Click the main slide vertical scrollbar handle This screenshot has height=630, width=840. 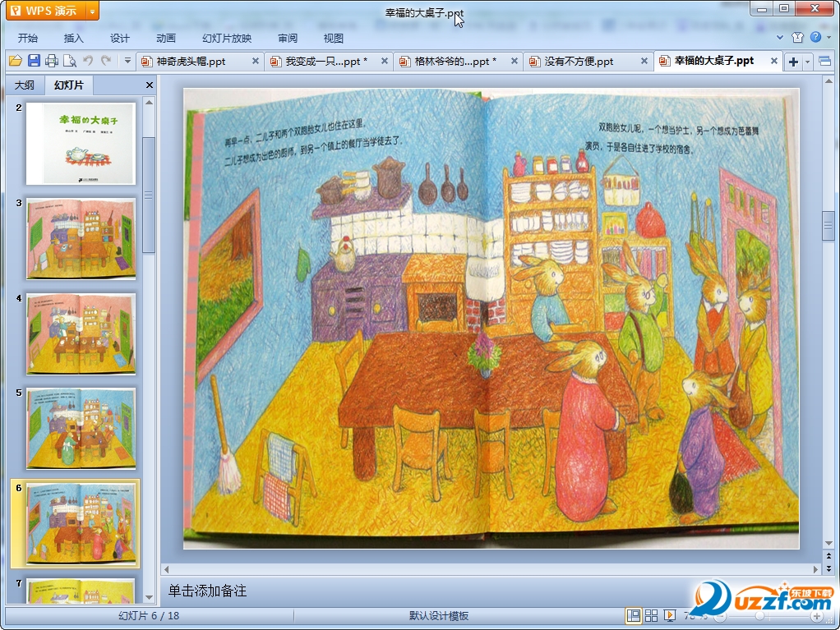click(828, 226)
